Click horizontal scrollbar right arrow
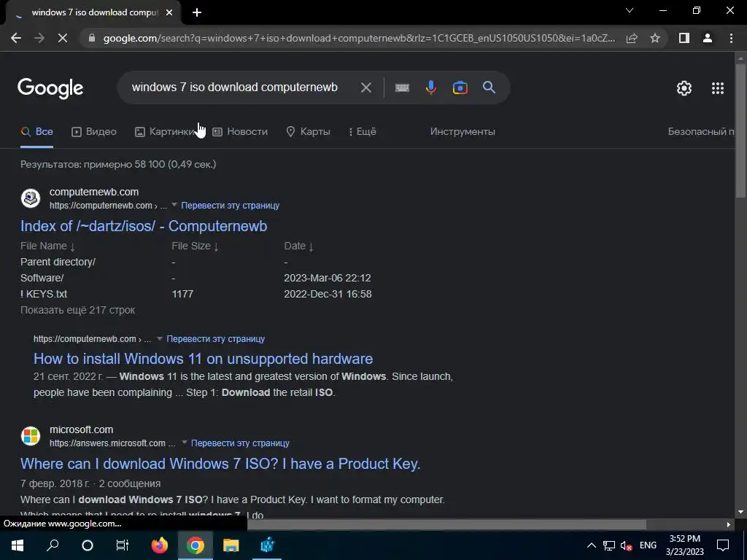 pyautogui.click(x=729, y=524)
